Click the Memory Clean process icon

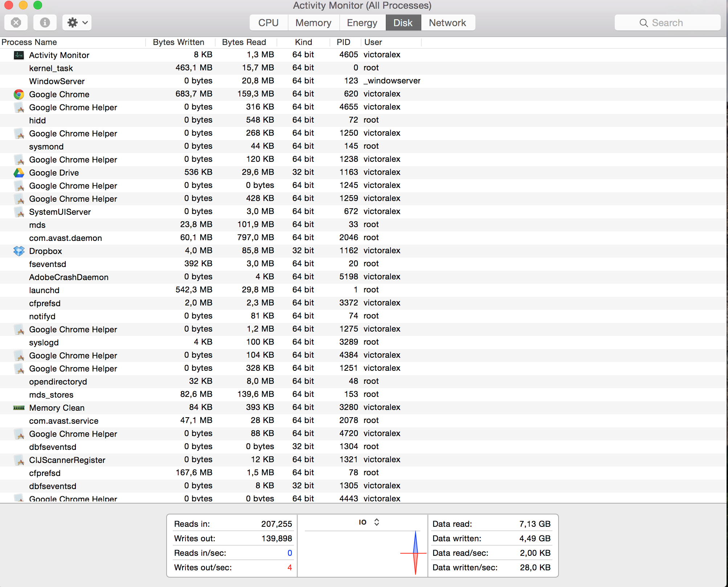19,408
